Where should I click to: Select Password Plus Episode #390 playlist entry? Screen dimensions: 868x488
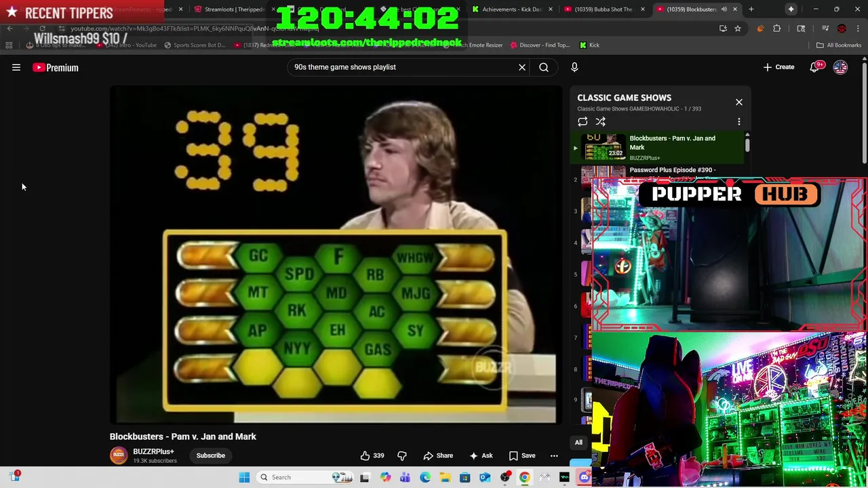[658, 173]
